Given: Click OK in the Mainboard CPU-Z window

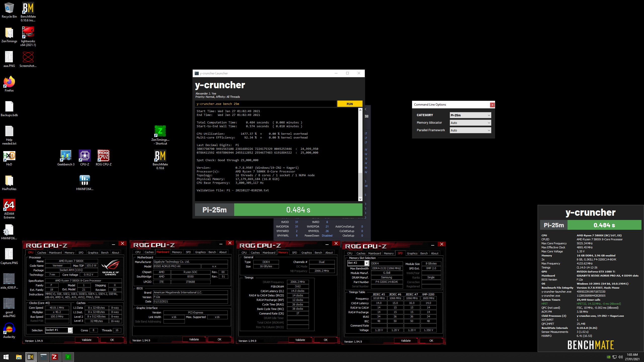Looking at the screenshot, I should tap(219, 339).
